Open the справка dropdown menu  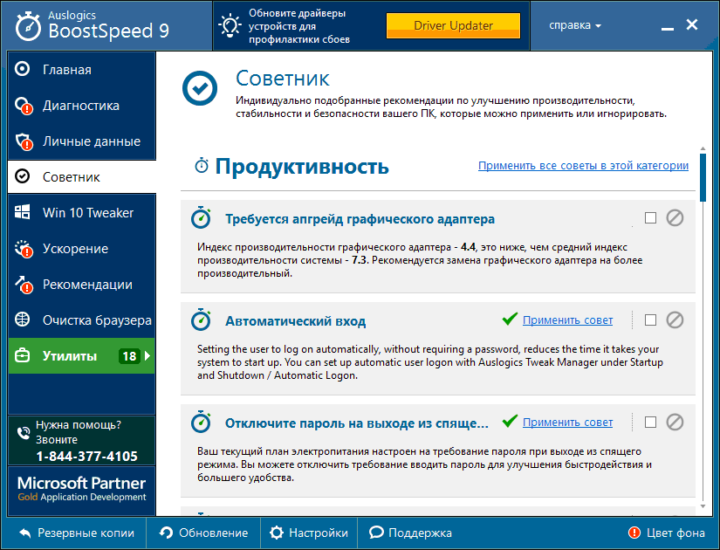[x=576, y=25]
